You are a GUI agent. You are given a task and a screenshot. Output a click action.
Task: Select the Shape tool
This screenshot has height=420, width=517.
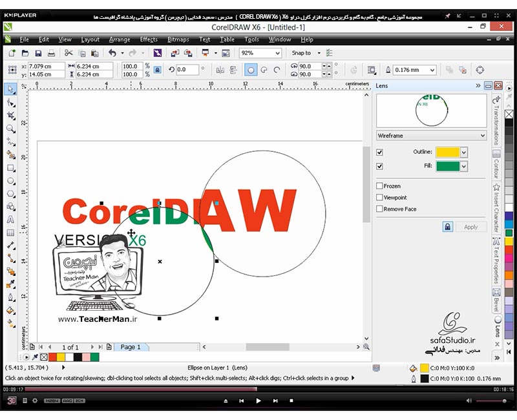click(11, 103)
